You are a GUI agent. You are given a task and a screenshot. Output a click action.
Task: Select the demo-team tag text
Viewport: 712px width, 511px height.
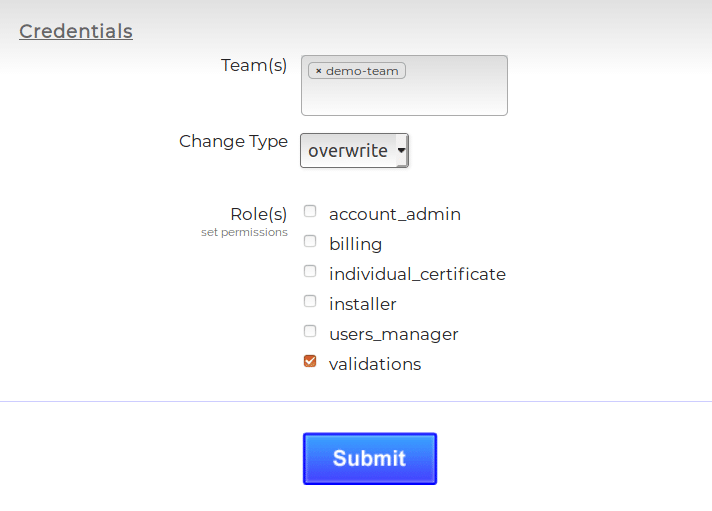pos(362,71)
